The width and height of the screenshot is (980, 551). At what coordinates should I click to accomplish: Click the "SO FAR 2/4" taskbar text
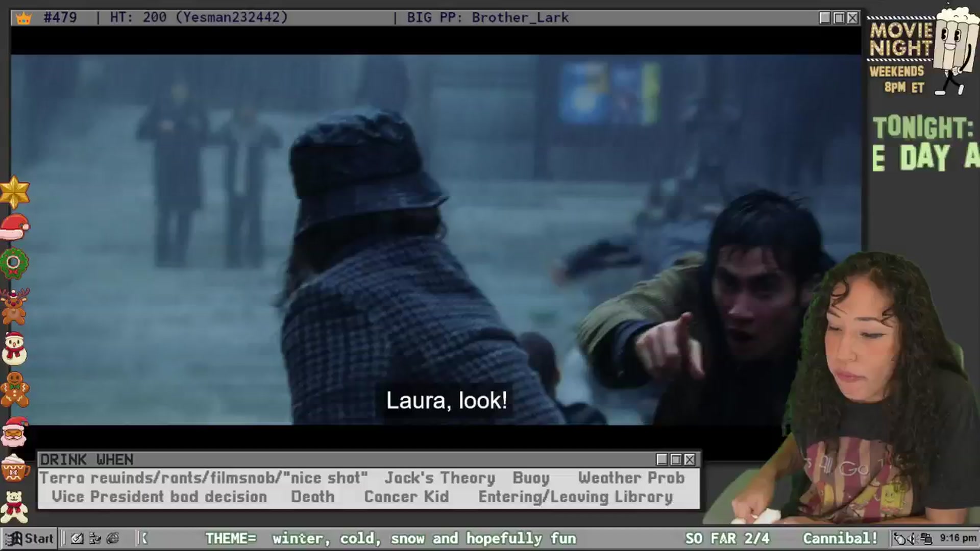pos(727,538)
